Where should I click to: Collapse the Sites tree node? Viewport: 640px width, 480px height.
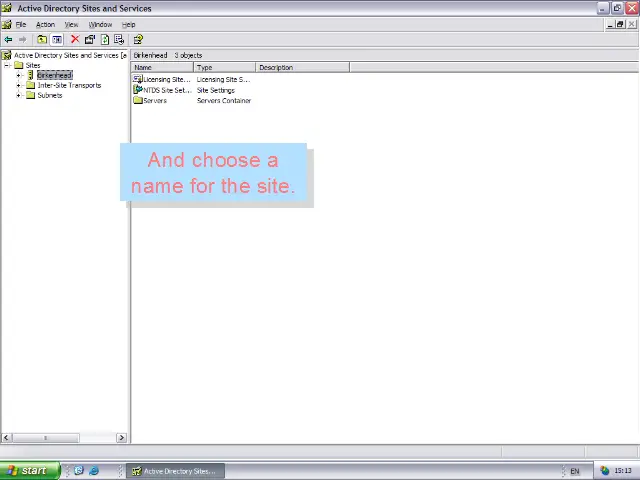(7, 65)
